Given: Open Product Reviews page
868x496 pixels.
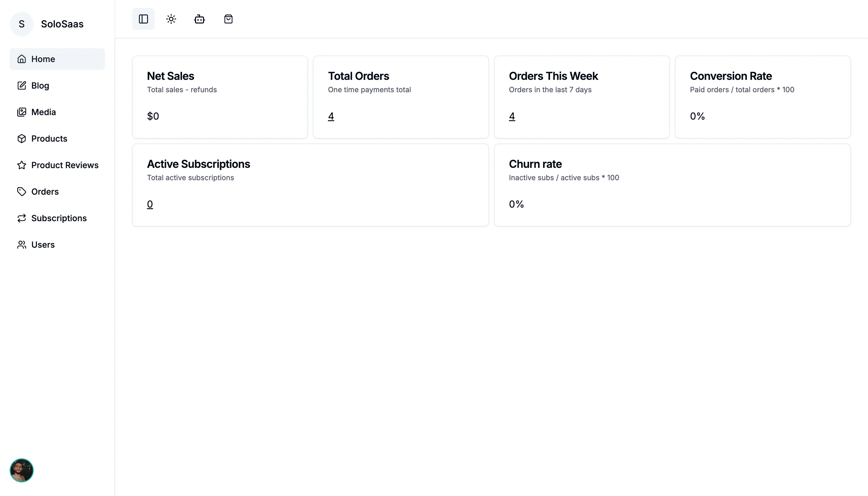Looking at the screenshot, I should tap(57, 165).
